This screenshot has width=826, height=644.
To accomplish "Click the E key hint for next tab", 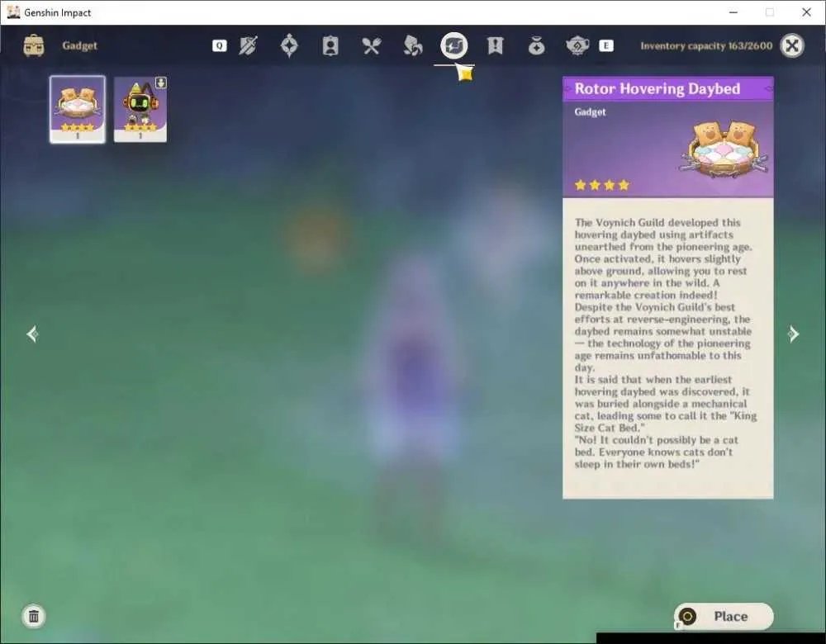I will point(605,45).
